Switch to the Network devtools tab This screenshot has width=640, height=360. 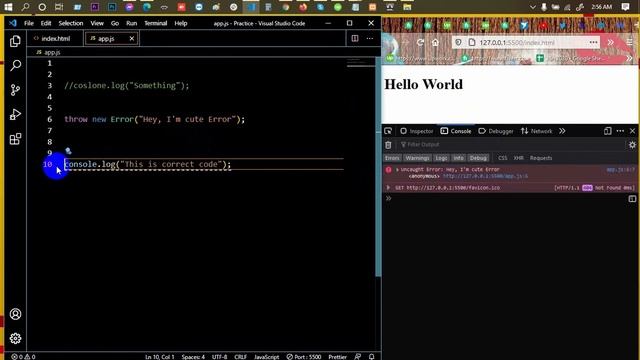pos(536,131)
